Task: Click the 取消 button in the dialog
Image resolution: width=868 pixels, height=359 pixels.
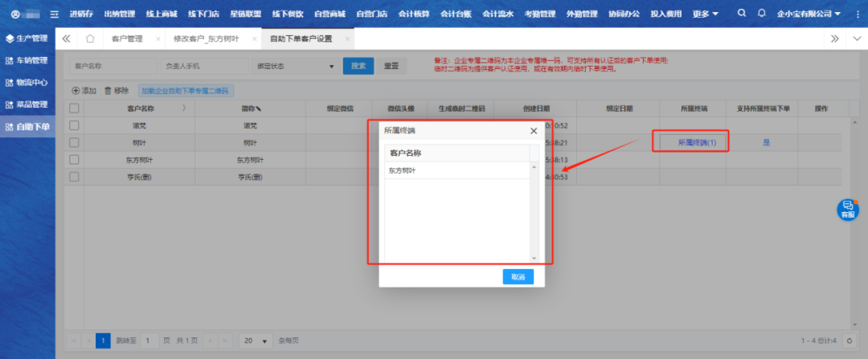Action: point(518,276)
